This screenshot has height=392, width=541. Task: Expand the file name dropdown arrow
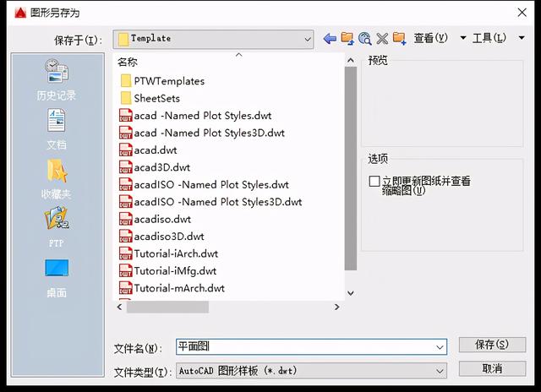[x=440, y=347]
